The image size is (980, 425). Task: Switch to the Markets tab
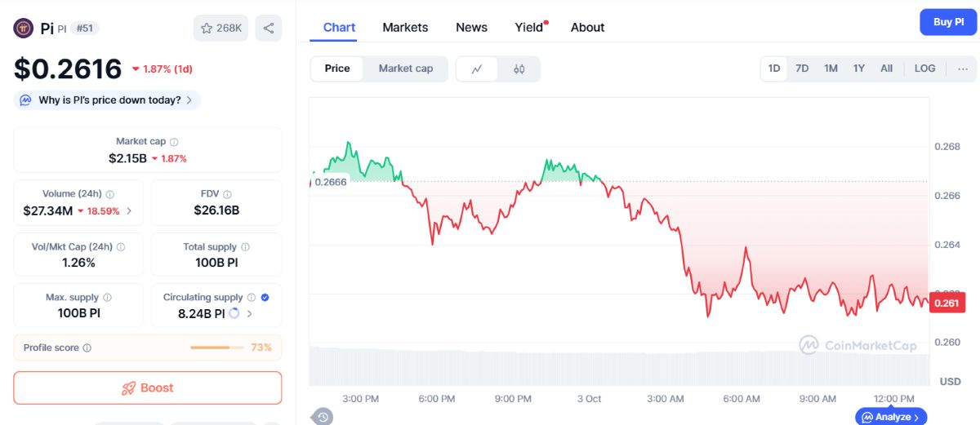(x=405, y=27)
